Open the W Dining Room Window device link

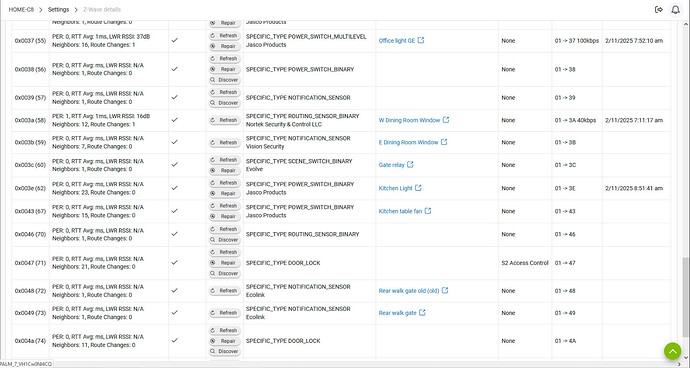click(x=409, y=120)
